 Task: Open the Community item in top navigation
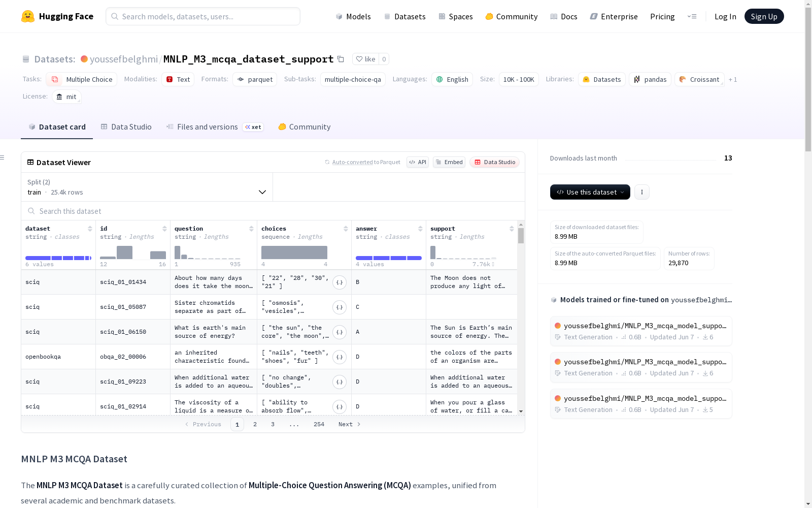[x=512, y=16]
